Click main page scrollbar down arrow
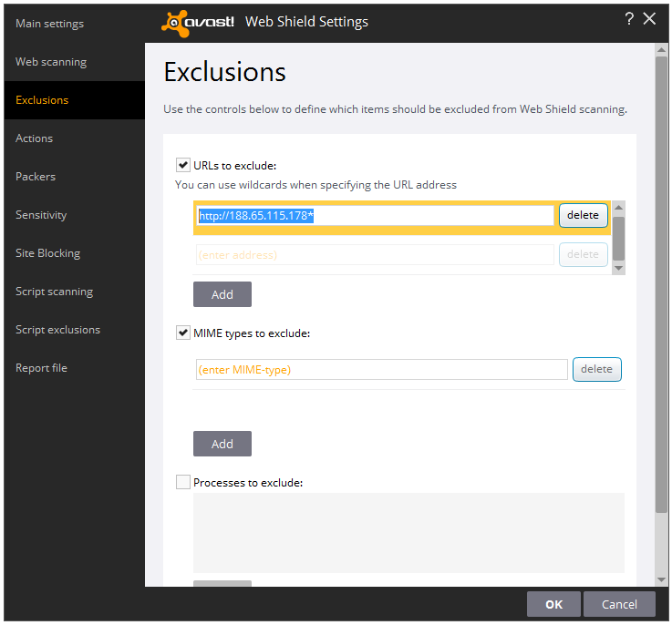672x625 pixels. 662,579
